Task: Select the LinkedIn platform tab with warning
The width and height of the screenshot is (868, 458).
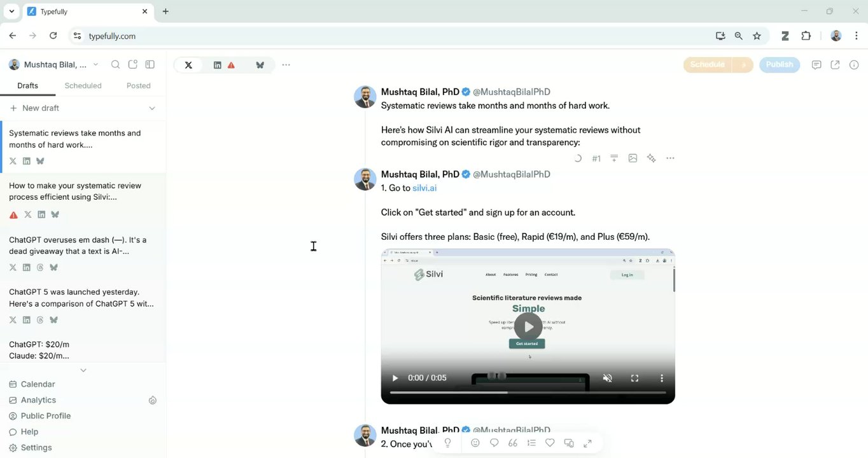Action: [224, 65]
